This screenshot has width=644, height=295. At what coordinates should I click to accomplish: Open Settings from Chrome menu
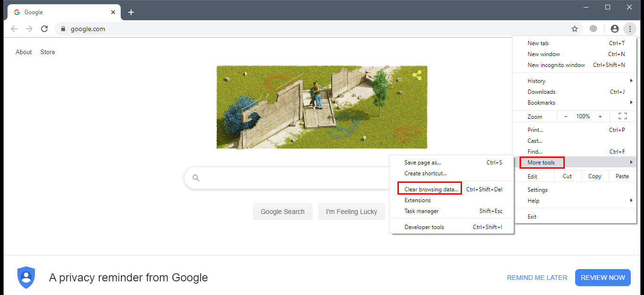coord(574,190)
